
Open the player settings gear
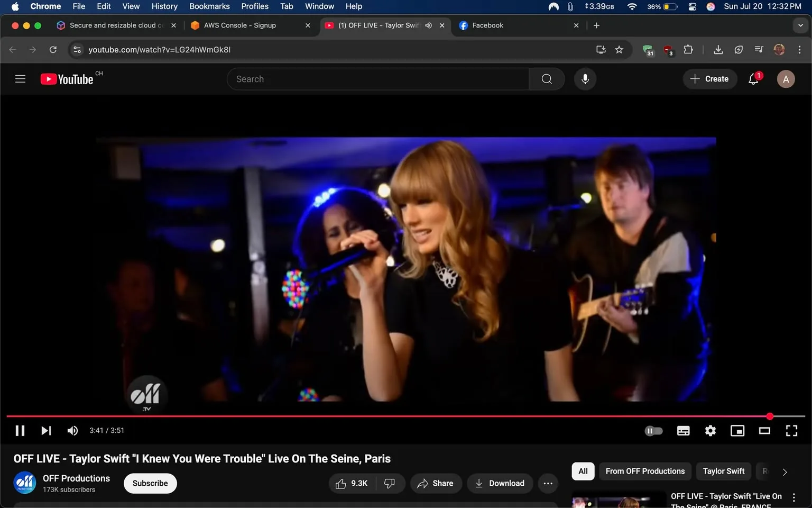coord(710,430)
